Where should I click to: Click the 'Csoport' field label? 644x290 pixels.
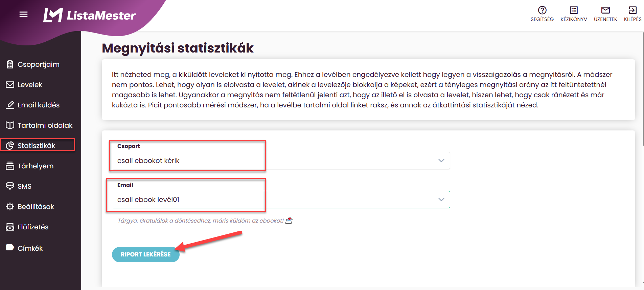click(129, 146)
